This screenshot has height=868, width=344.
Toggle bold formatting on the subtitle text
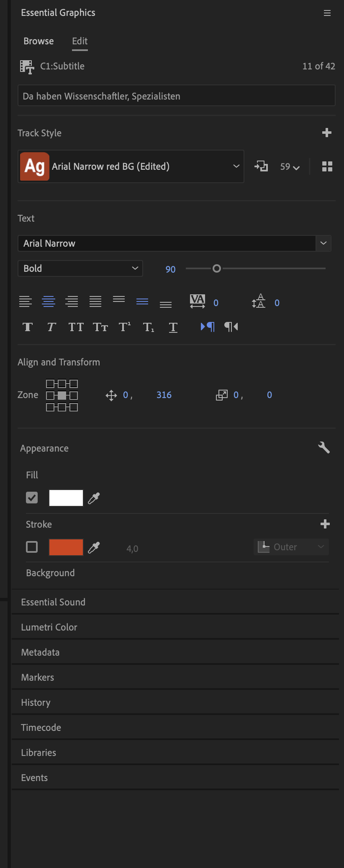27,327
